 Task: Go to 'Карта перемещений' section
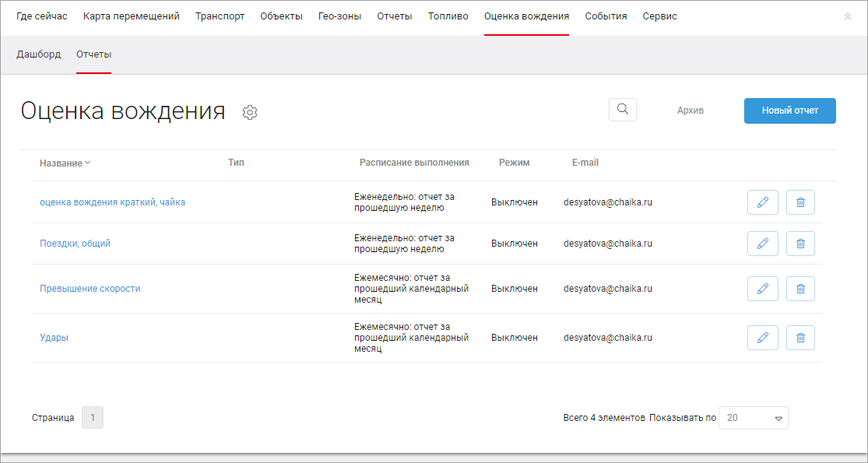point(132,16)
